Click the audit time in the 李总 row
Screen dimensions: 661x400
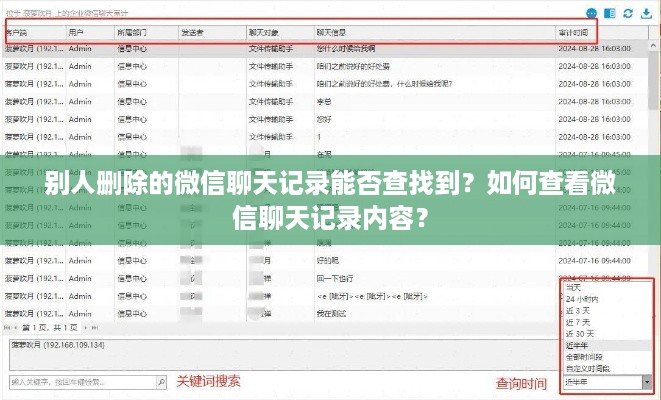pyautogui.click(x=594, y=102)
